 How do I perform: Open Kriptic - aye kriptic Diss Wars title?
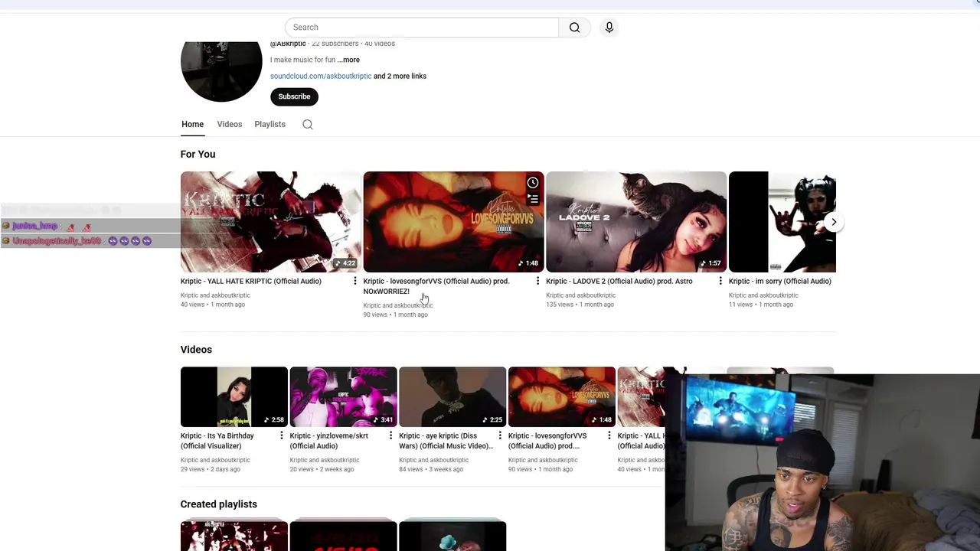446,441
